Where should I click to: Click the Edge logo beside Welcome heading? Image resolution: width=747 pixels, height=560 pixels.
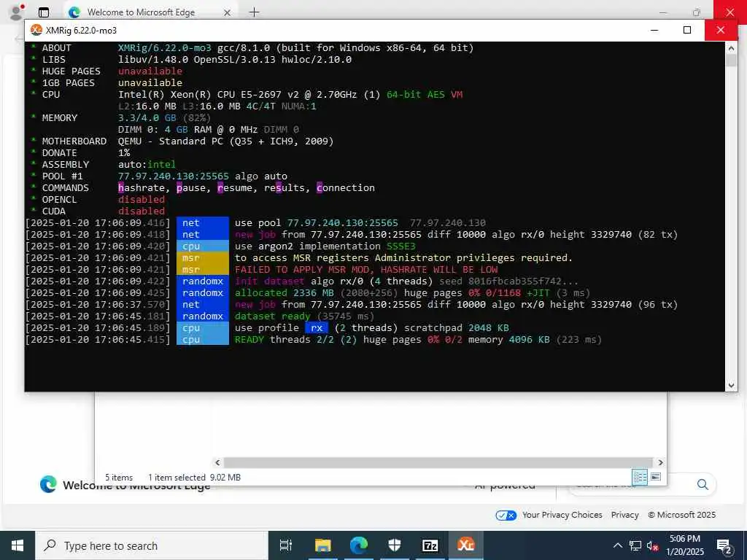[x=48, y=484]
